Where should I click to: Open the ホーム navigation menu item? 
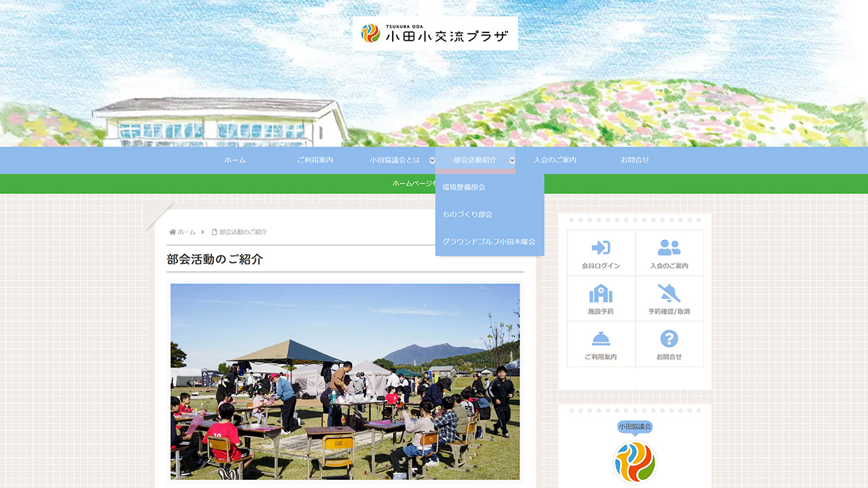click(234, 160)
